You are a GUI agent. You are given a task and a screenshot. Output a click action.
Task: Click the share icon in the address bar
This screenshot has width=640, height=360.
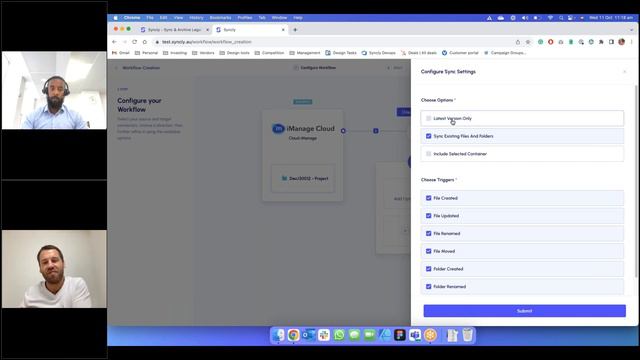click(518, 42)
